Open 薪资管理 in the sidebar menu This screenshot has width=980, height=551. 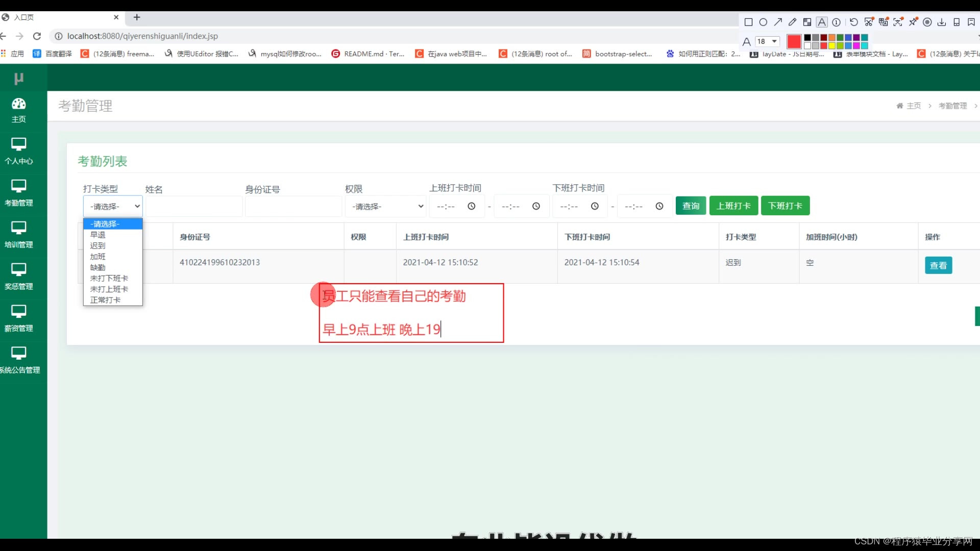tap(19, 318)
